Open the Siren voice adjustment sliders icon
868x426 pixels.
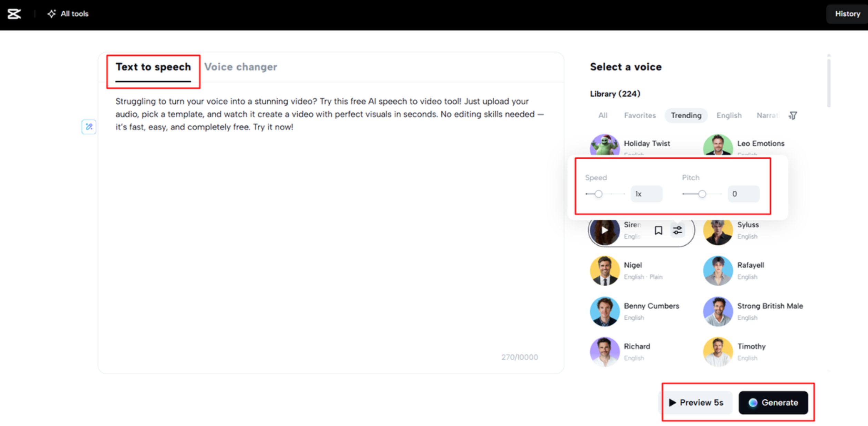pos(678,230)
